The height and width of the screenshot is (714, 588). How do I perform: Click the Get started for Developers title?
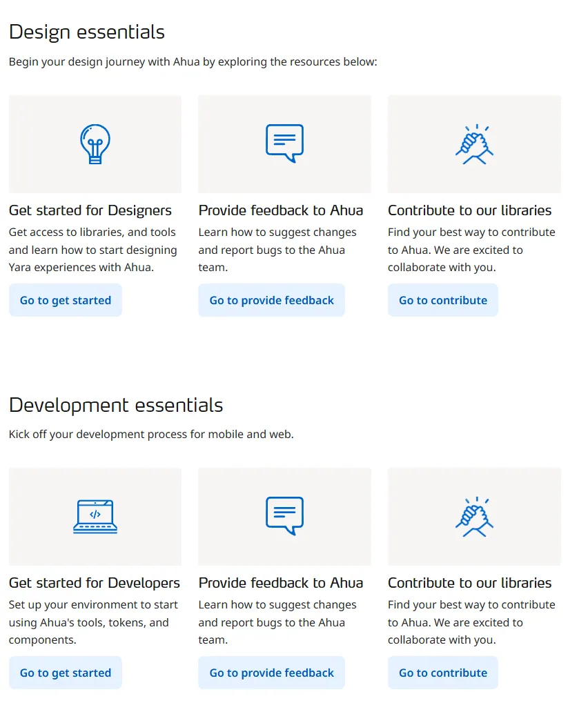tap(95, 583)
